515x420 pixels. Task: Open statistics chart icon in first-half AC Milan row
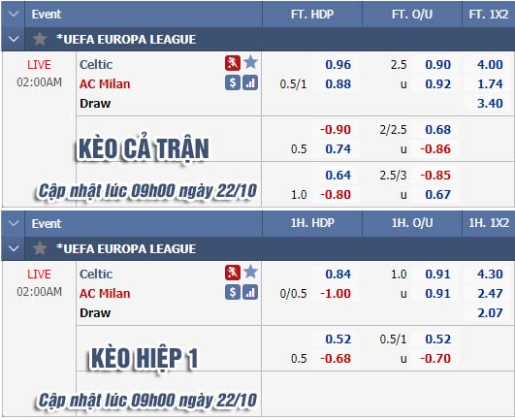pos(250,292)
